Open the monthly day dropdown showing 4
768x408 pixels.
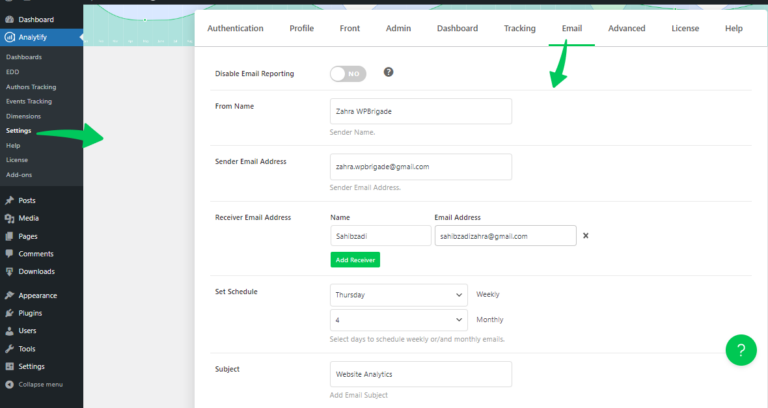pos(399,320)
